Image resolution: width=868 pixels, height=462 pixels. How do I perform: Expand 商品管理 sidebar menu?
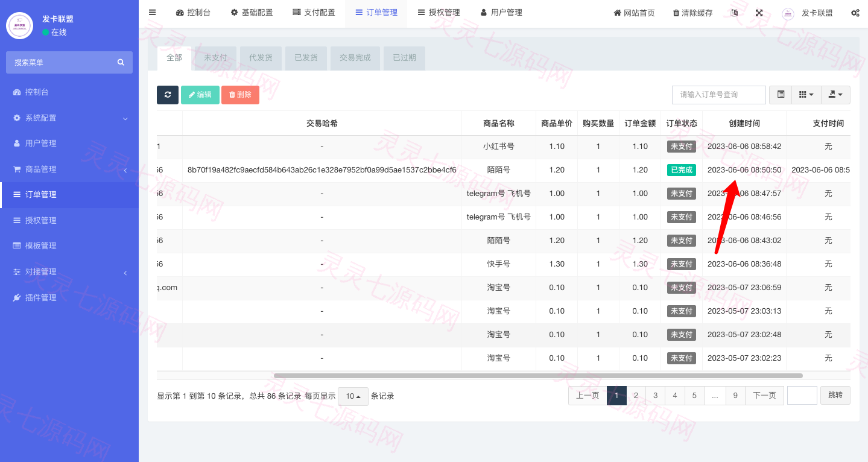point(69,169)
